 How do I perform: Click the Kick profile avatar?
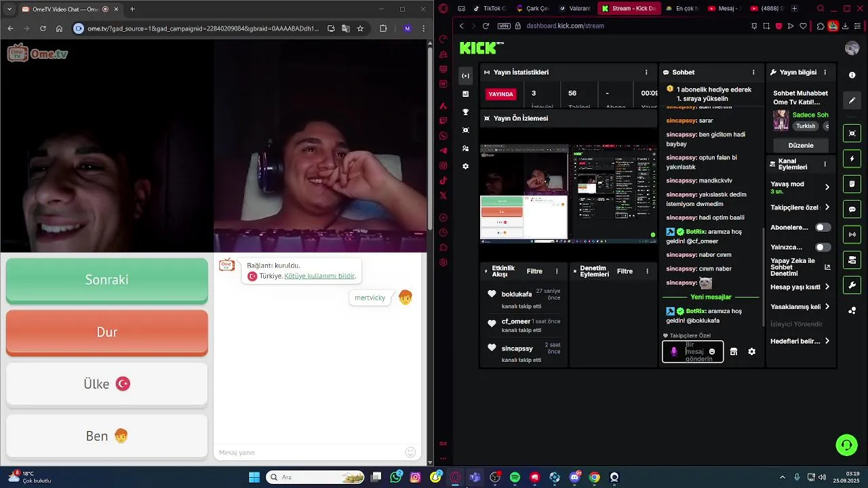click(x=852, y=48)
